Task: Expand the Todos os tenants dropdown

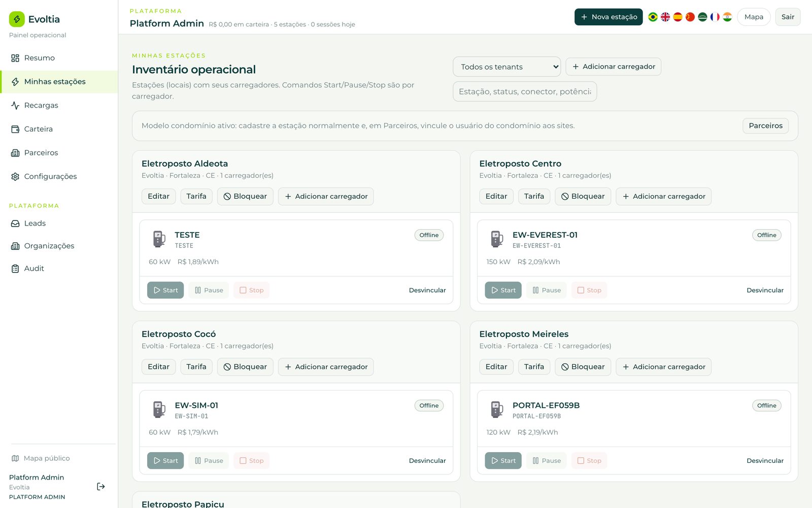Action: (506, 67)
